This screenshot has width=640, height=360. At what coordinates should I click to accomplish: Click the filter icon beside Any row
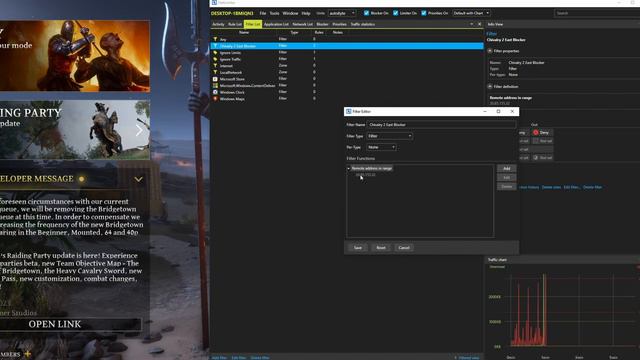click(x=215, y=39)
